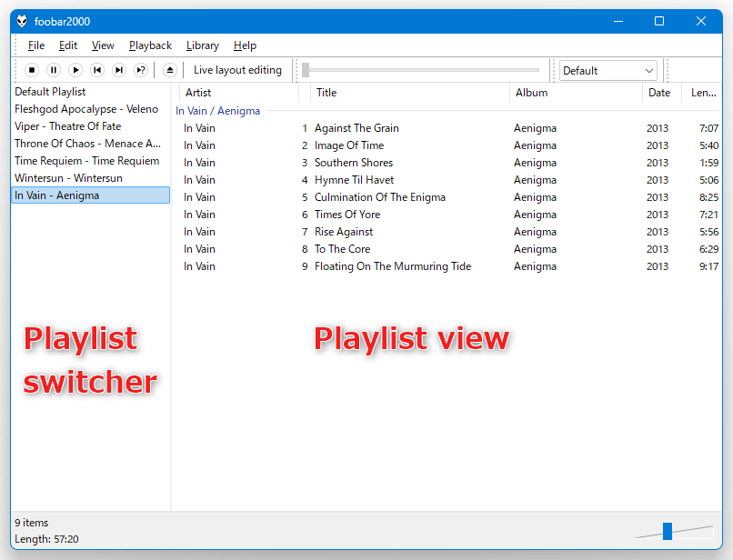Image resolution: width=733 pixels, height=560 pixels.
Task: Click the 9 items status text
Action: pos(31,523)
